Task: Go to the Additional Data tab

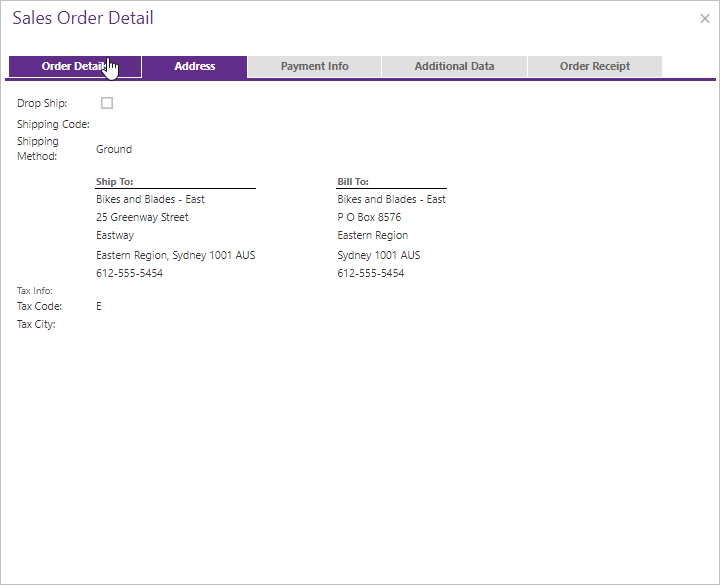Action: click(454, 67)
